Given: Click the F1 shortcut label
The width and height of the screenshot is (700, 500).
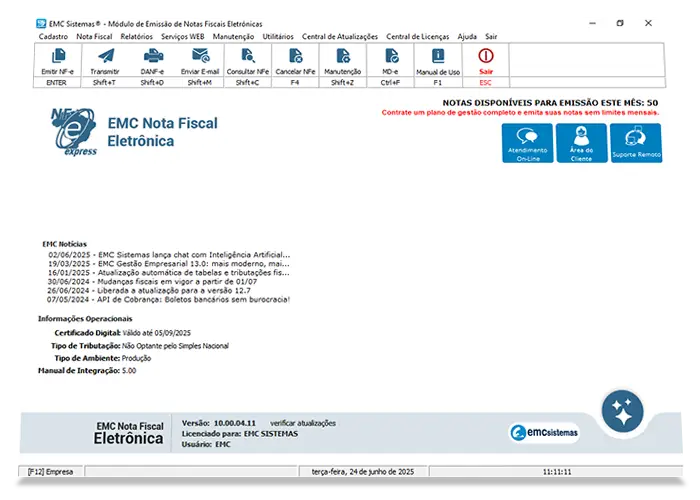Looking at the screenshot, I should pos(438,83).
